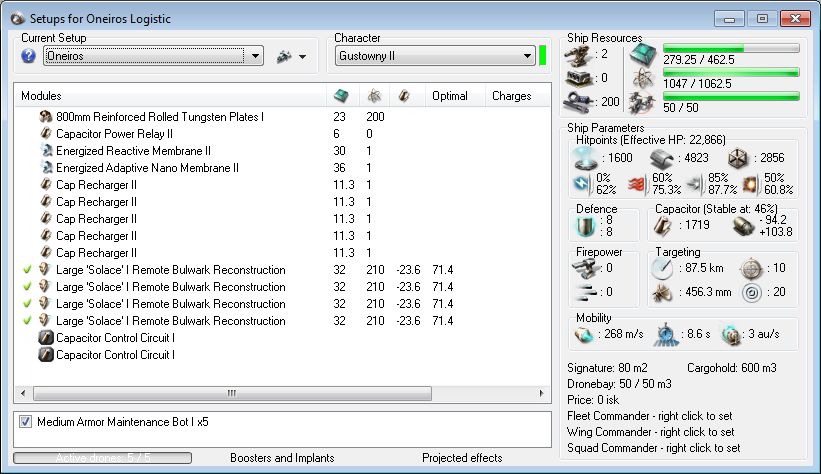Screen dimensions: 821x474
Task: Click the CPU resource icon
Action: pyautogui.click(x=642, y=54)
